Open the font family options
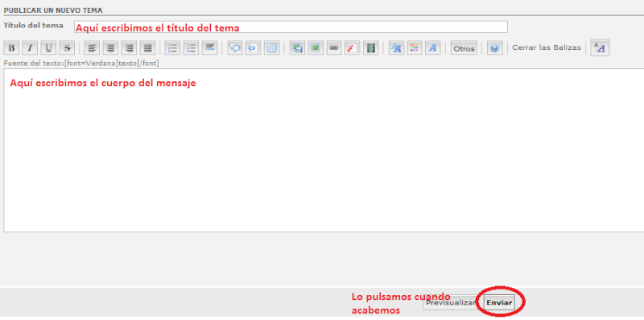The width and height of the screenshot is (644, 320). point(433,48)
